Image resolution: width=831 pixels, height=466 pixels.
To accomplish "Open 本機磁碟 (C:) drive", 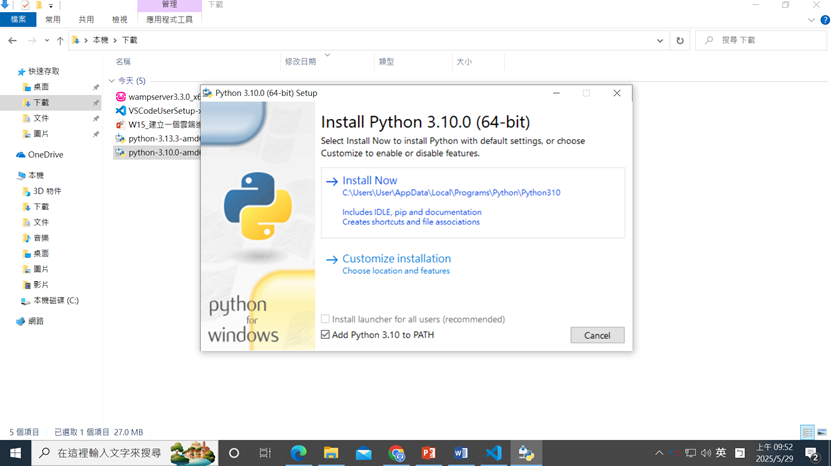I will 56,301.
